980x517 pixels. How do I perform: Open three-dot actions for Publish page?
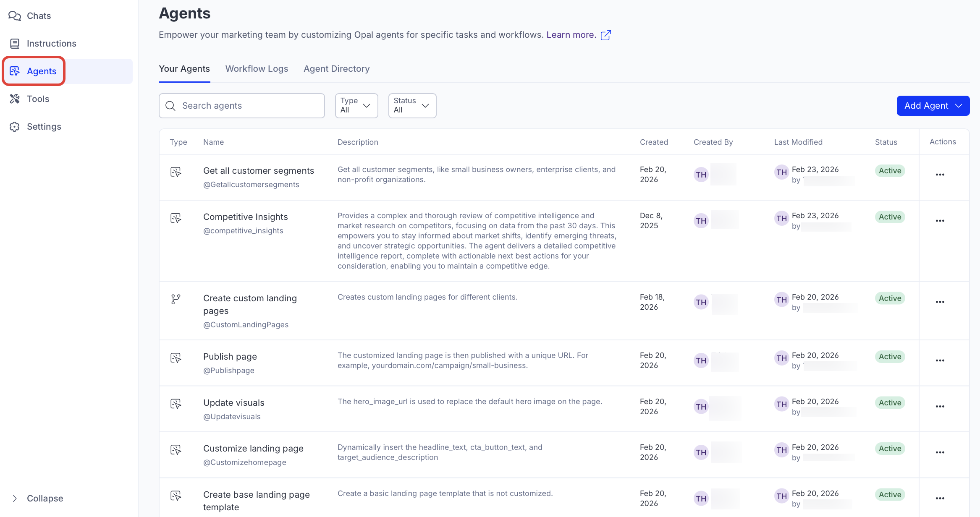[940, 360]
